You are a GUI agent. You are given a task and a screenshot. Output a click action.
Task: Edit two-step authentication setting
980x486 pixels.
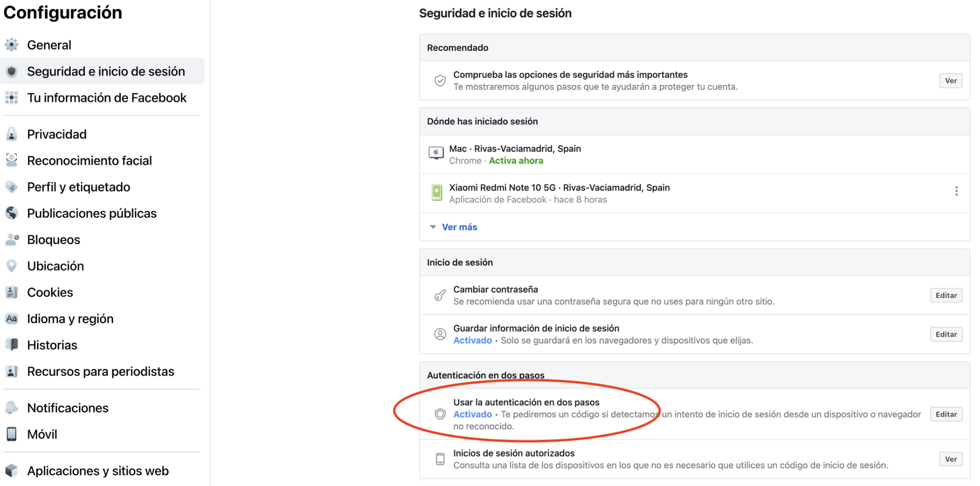point(946,414)
